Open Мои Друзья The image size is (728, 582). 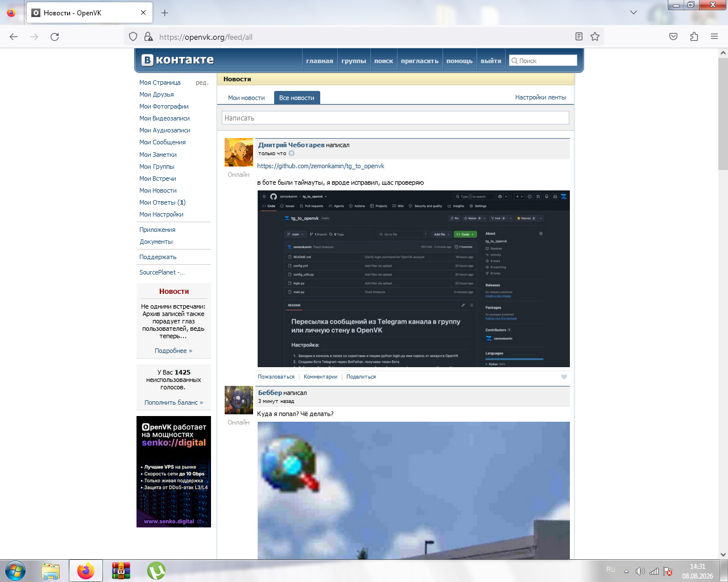156,94
